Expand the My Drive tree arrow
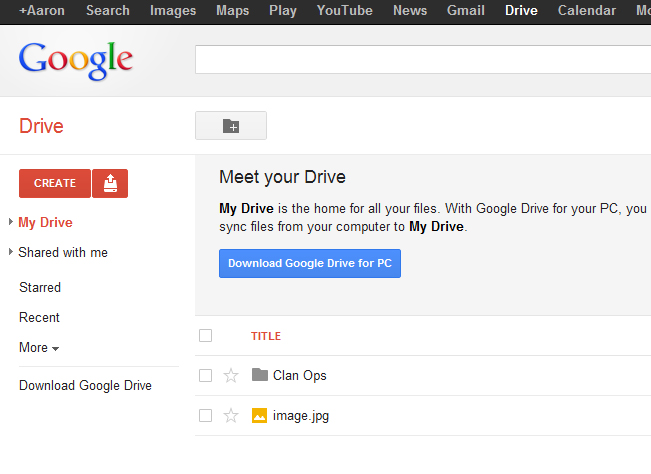The image size is (651, 474). [11, 222]
